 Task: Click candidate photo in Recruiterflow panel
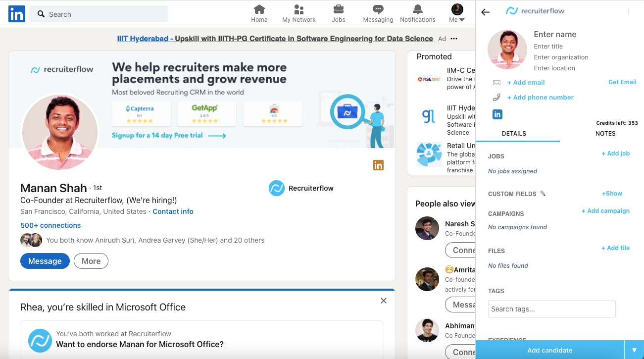(x=507, y=50)
